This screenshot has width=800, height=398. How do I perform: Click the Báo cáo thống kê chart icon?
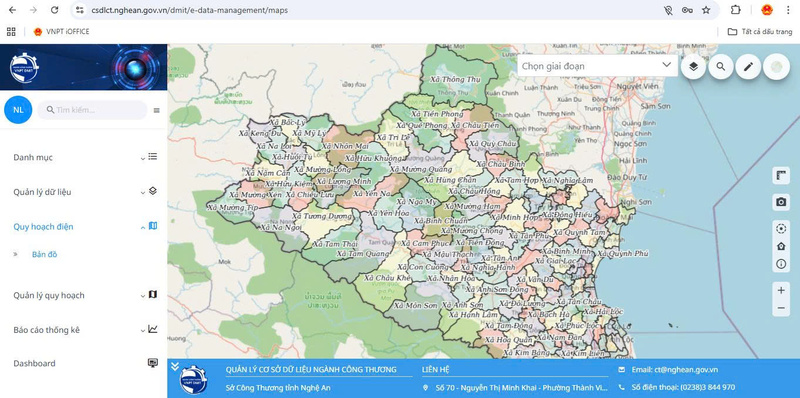(153, 329)
